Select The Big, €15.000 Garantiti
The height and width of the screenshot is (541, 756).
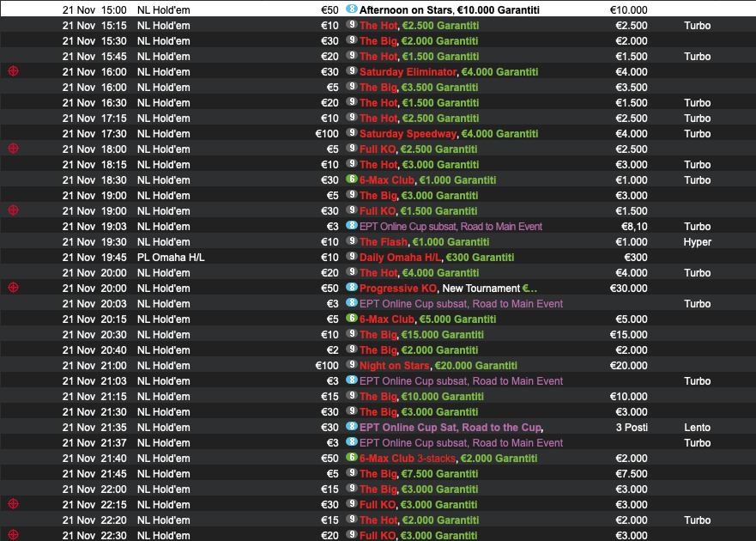[x=421, y=334]
